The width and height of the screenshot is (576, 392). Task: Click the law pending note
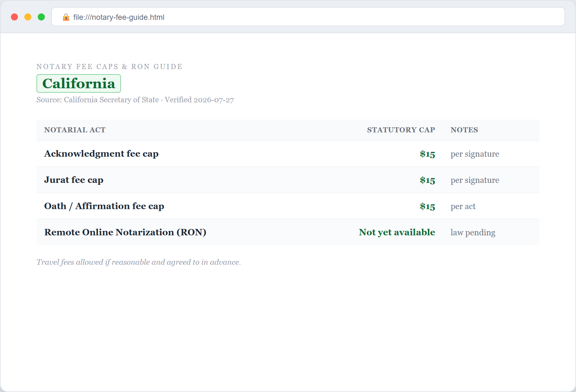(473, 233)
